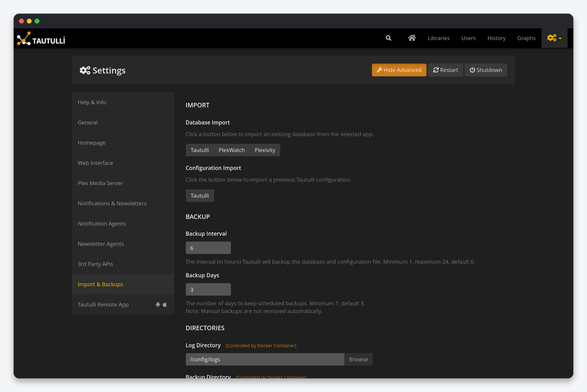Click the DIRECTORIES section heading
The width and height of the screenshot is (587, 392).
coord(205,328)
